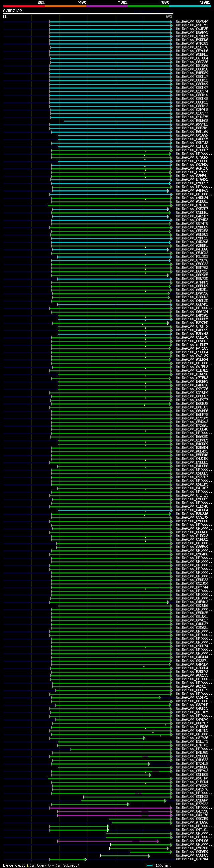Select label UniRef100_C6T8C4
The height and width of the screenshot is (868, 214).
pos(192,58)
